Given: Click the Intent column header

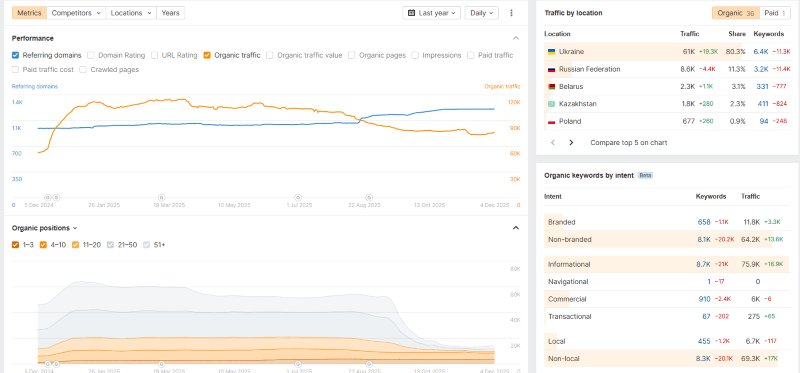Looking at the screenshot, I should click(x=553, y=196).
